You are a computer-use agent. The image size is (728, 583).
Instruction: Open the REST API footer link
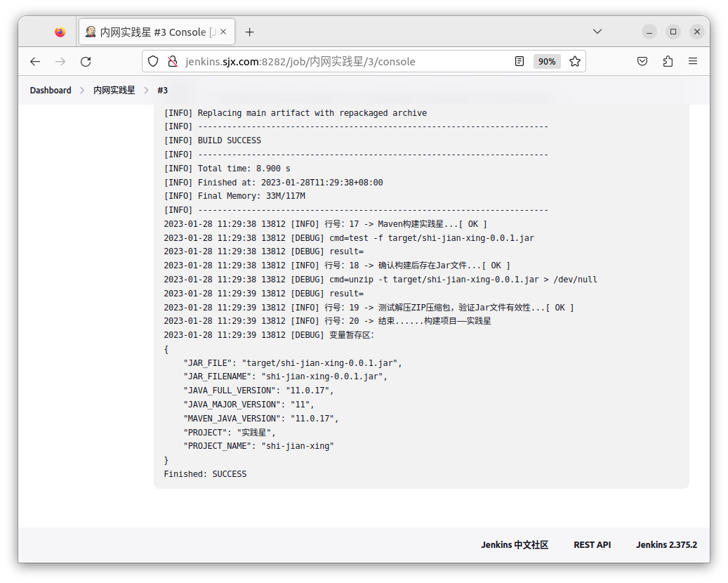click(x=592, y=544)
